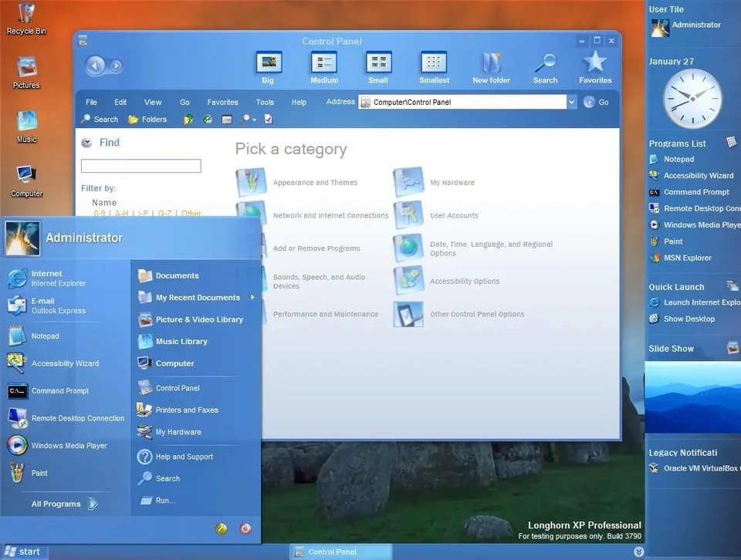This screenshot has width=741, height=560.
Task: Go back with the round back arrow
Action: coord(95,66)
